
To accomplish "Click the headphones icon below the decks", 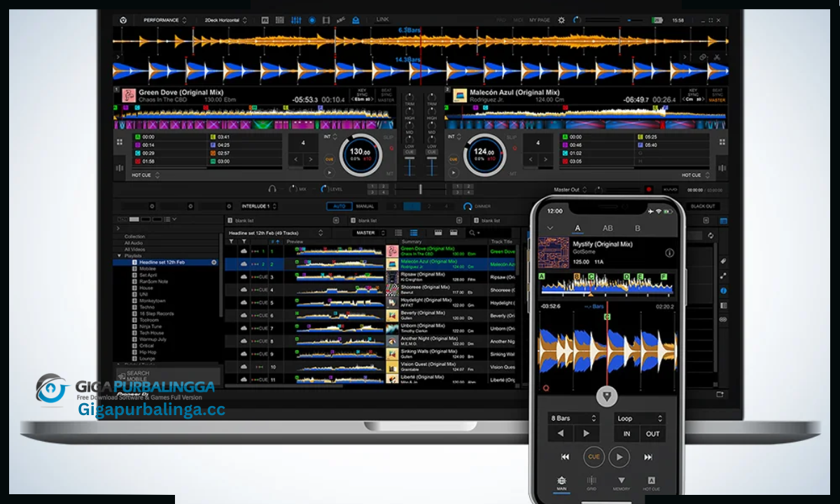I will [272, 189].
